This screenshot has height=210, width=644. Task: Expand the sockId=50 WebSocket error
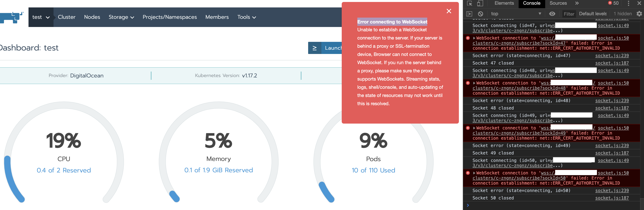pos(474,173)
